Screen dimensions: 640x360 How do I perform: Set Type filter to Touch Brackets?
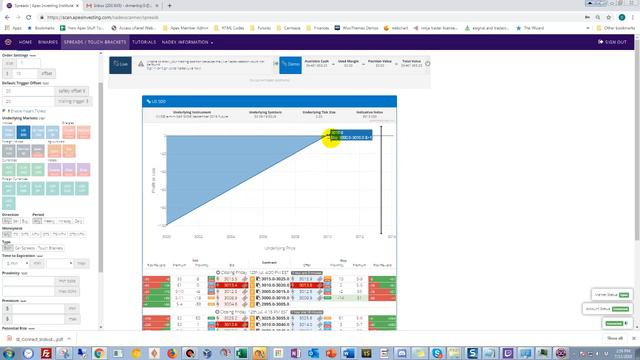(x=50, y=248)
